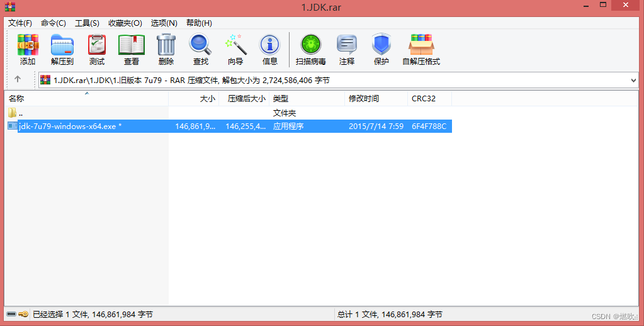Click the WinRAR title bar app icon
This screenshot has height=326, width=644.
click(10, 6)
